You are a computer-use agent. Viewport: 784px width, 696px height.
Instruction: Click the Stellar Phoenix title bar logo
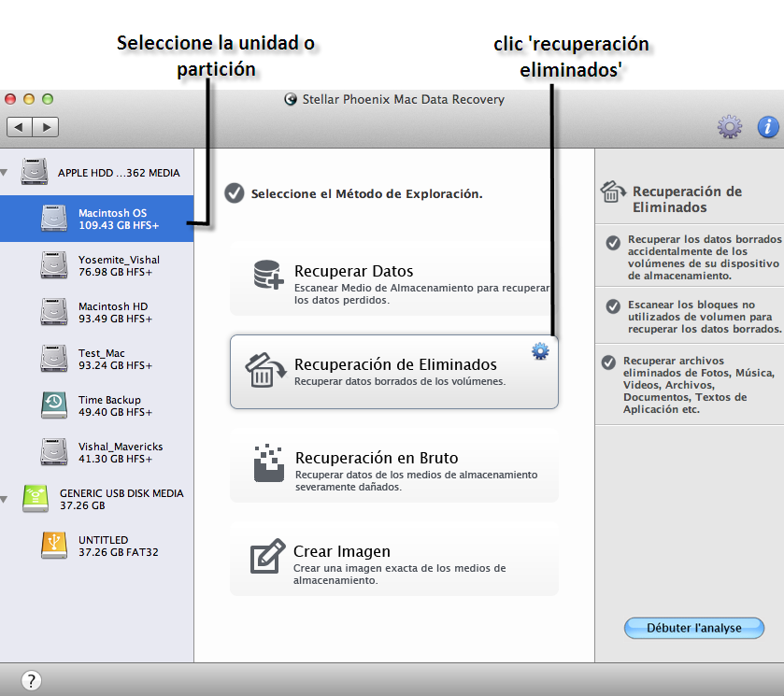(x=291, y=99)
